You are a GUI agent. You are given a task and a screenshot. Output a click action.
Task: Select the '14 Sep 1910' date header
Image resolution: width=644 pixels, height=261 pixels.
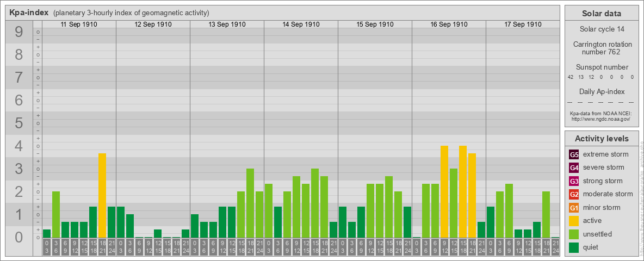tap(301, 24)
